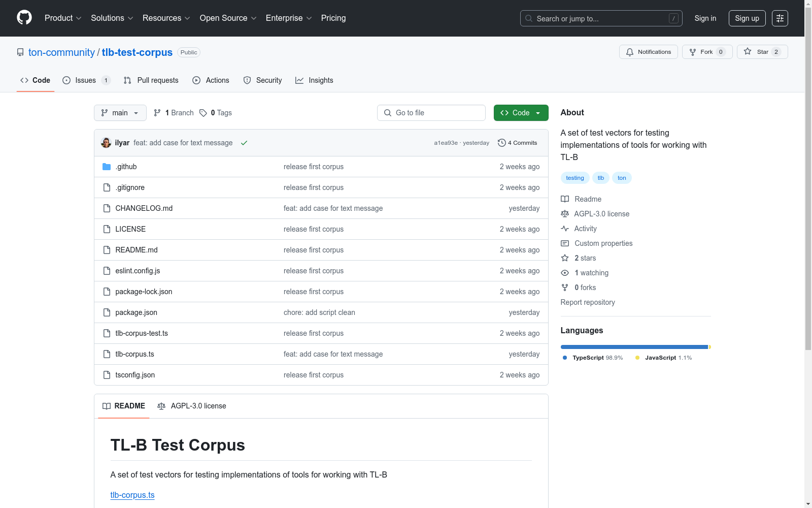The width and height of the screenshot is (812, 508).
Task: Click the commits history clock icon
Action: point(501,143)
